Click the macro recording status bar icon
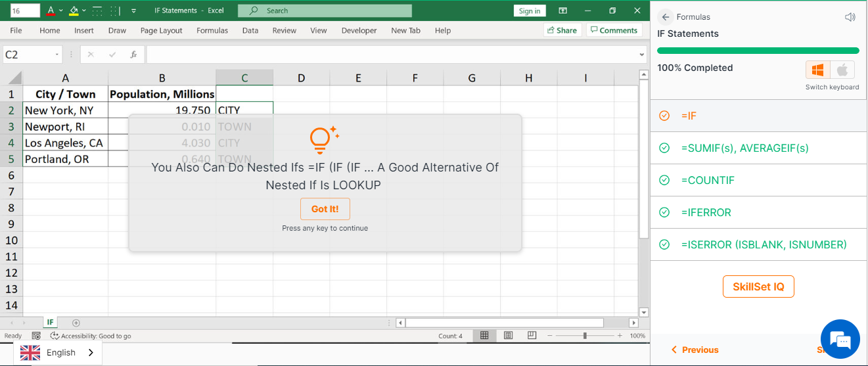Viewport: 868px width, 366px height. pyautogui.click(x=36, y=336)
